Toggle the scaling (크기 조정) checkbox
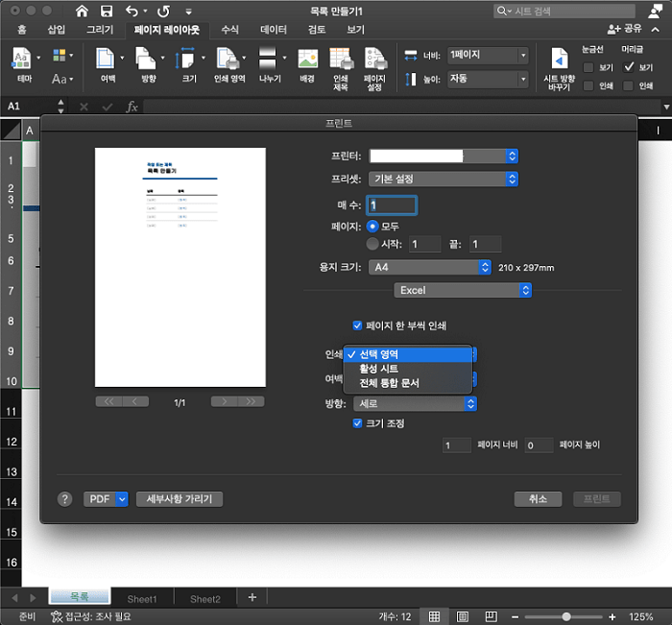672x625 pixels. point(357,423)
